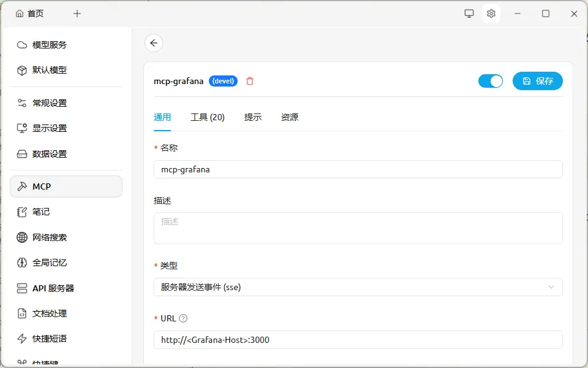Disable the mcp-grafana server toggle
This screenshot has width=588, height=368.
click(490, 81)
